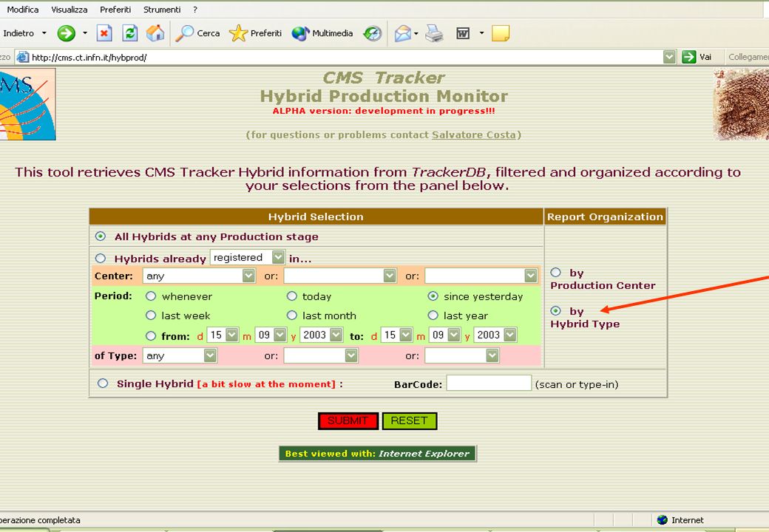This screenshot has height=532, width=769.
Task: Open the second of Type dropdown
Action: 321,355
